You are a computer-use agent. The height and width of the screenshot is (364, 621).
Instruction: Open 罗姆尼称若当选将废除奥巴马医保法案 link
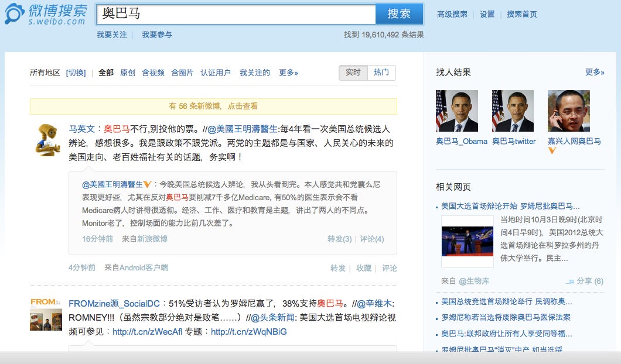(x=506, y=318)
